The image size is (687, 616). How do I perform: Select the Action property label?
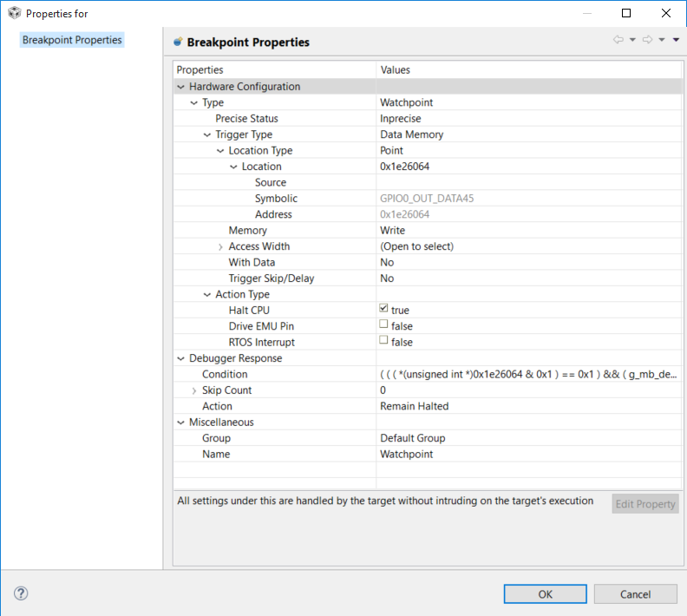[217, 406]
